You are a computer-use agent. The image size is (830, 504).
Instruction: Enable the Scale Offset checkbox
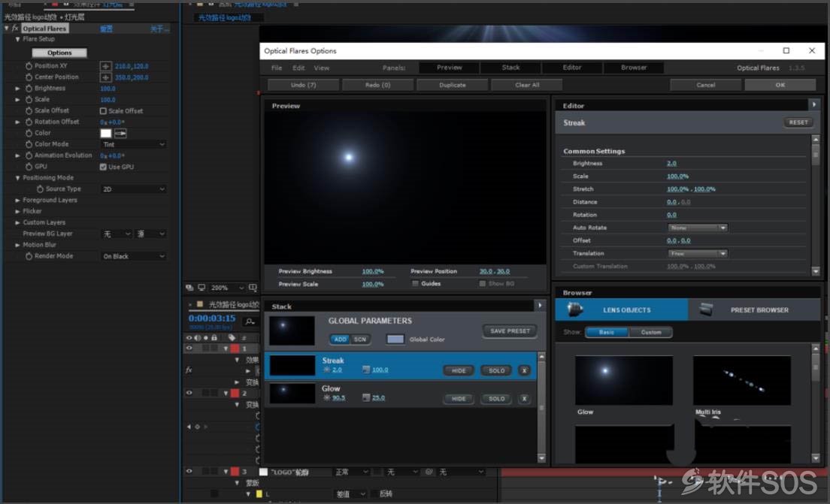tap(103, 111)
